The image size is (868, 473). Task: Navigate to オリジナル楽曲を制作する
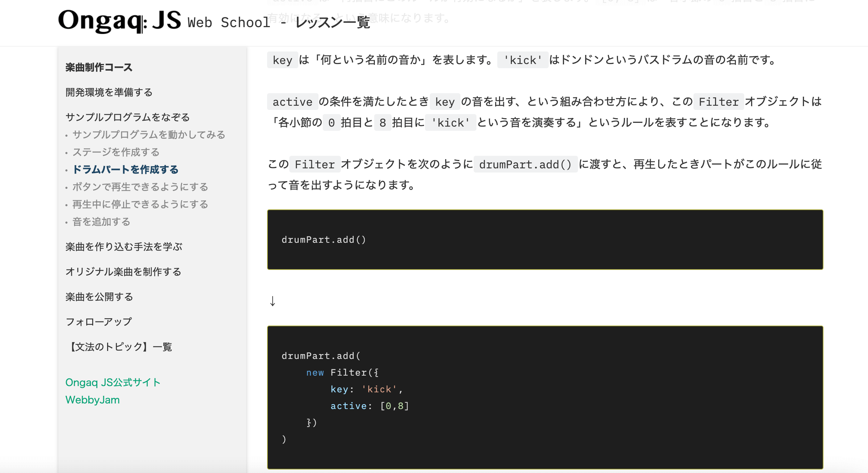point(123,272)
